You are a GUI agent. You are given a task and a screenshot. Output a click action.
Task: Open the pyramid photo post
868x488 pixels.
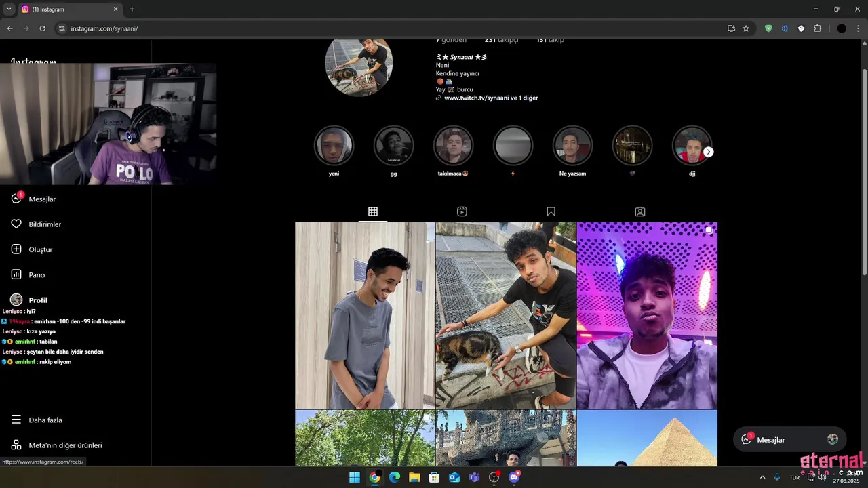tap(647, 438)
